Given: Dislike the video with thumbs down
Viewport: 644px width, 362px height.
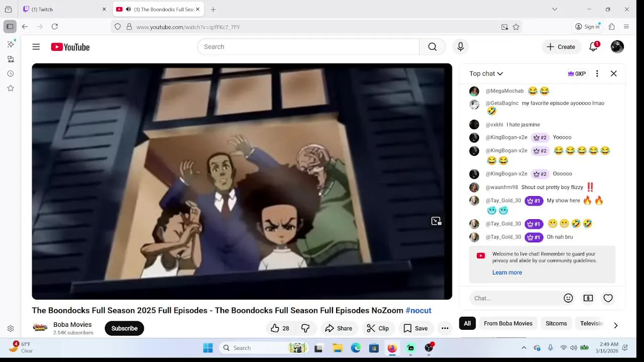Looking at the screenshot, I should (x=305, y=328).
